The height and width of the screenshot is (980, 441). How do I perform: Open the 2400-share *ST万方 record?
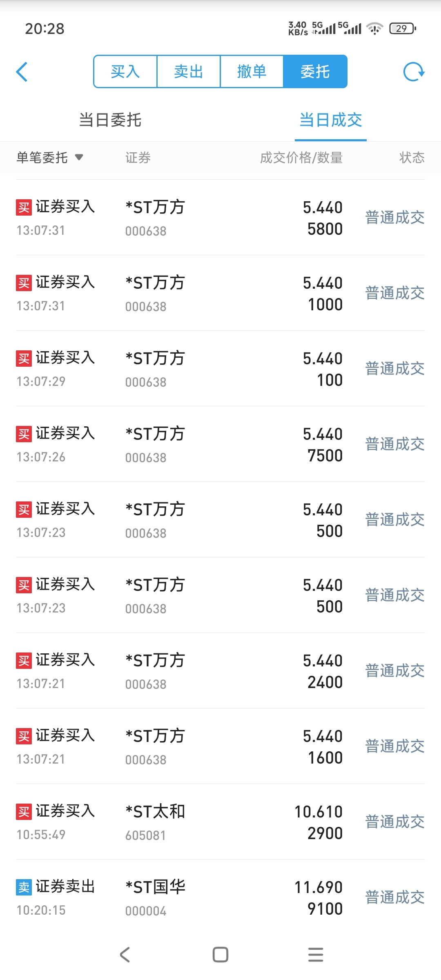220,671
